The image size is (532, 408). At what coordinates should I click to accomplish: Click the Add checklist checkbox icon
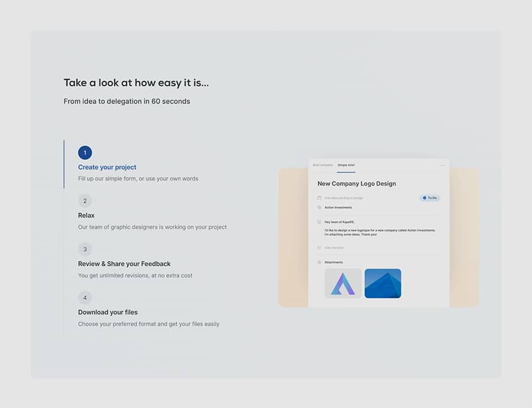point(319,248)
